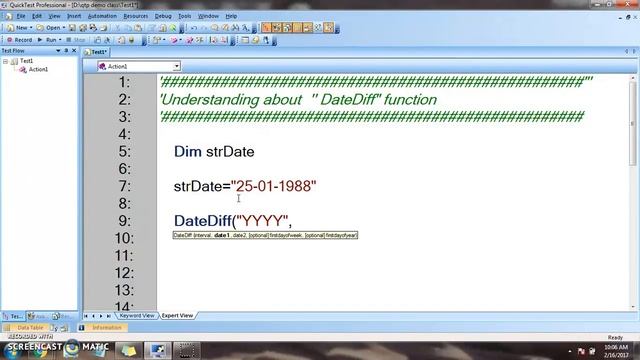
Task: Close the Test Flow panel
Action: click(74, 51)
